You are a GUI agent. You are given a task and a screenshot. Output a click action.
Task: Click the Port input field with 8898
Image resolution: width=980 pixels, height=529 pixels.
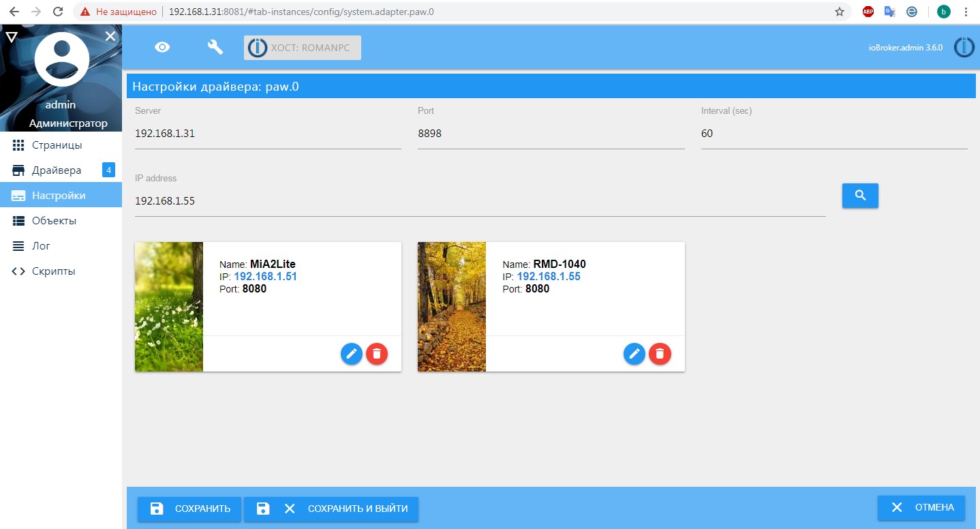551,134
